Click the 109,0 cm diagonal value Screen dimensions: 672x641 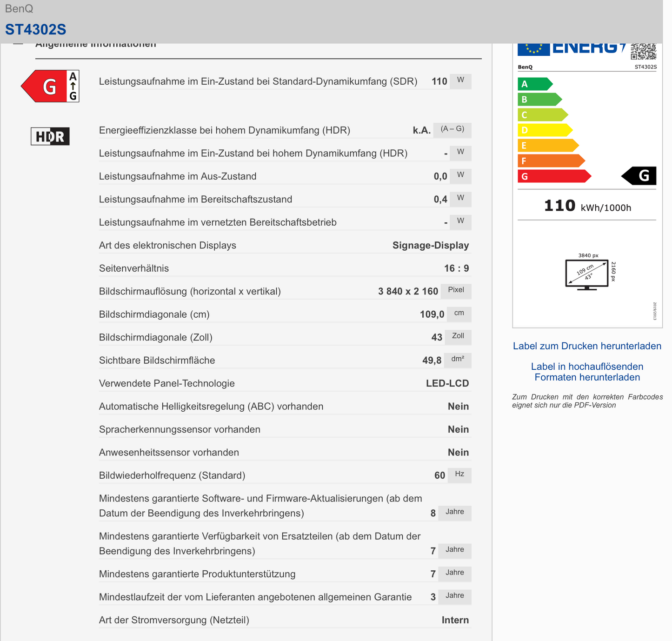[432, 314]
